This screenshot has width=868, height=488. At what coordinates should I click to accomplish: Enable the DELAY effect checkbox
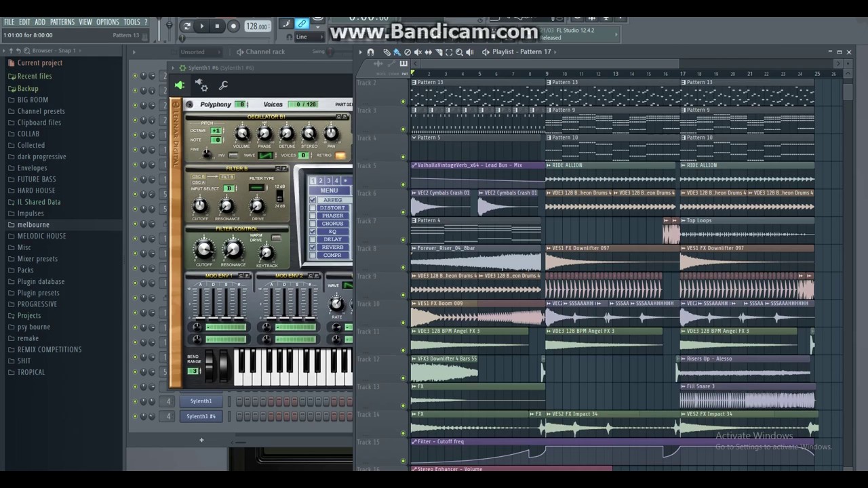pos(313,239)
